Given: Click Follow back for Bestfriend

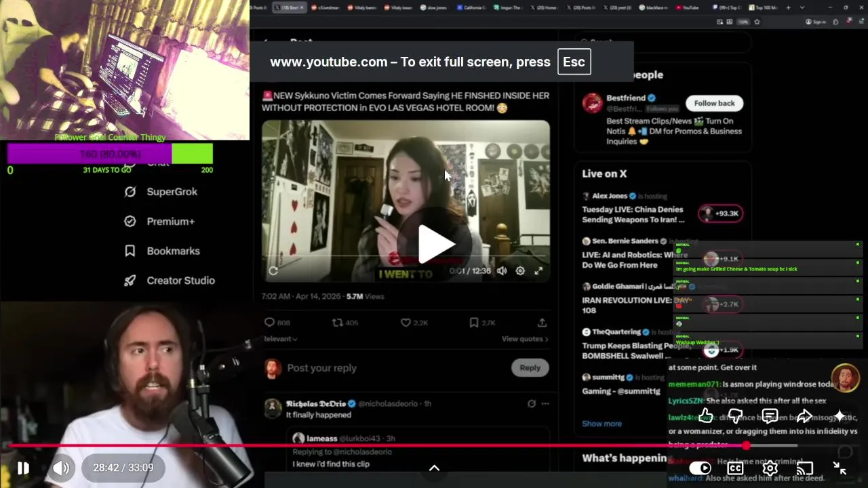Looking at the screenshot, I should [x=714, y=103].
